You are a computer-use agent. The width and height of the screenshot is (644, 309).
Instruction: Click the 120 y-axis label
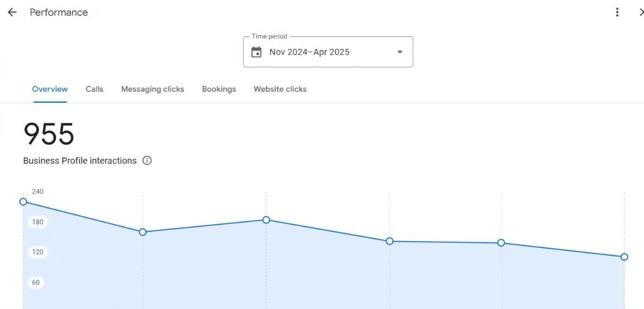tap(38, 252)
